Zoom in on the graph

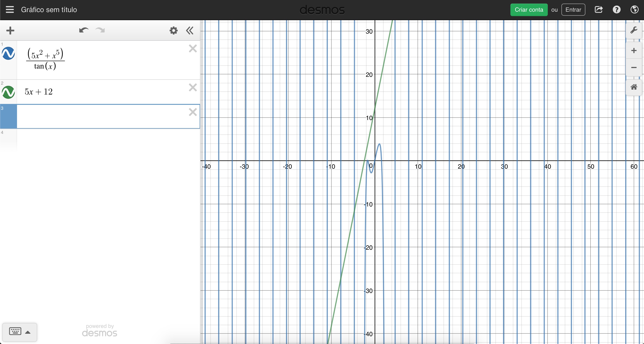(634, 51)
